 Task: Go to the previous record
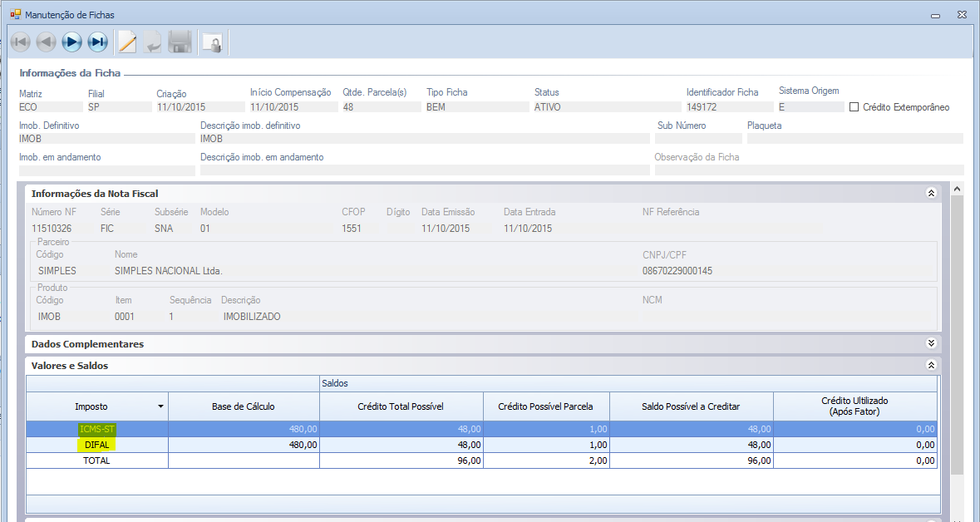(47, 42)
